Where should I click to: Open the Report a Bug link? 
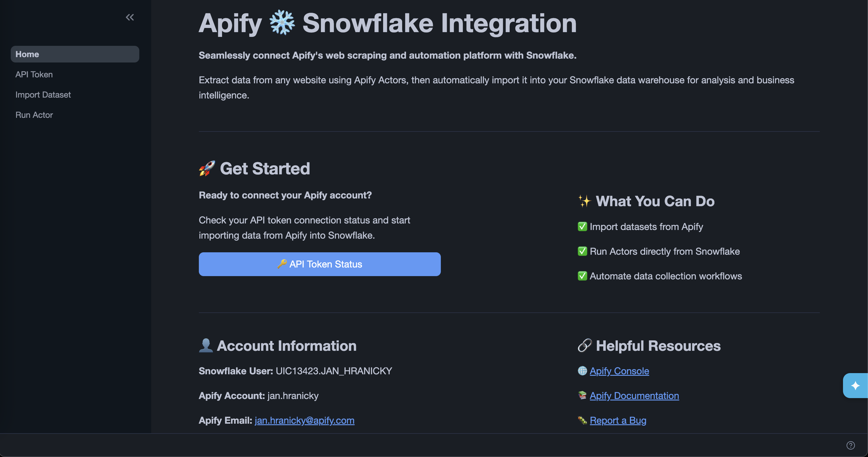(618, 420)
